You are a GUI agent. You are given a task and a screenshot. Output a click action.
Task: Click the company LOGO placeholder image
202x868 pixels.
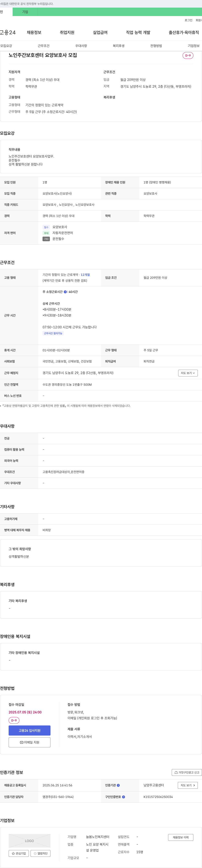pos(30,841)
